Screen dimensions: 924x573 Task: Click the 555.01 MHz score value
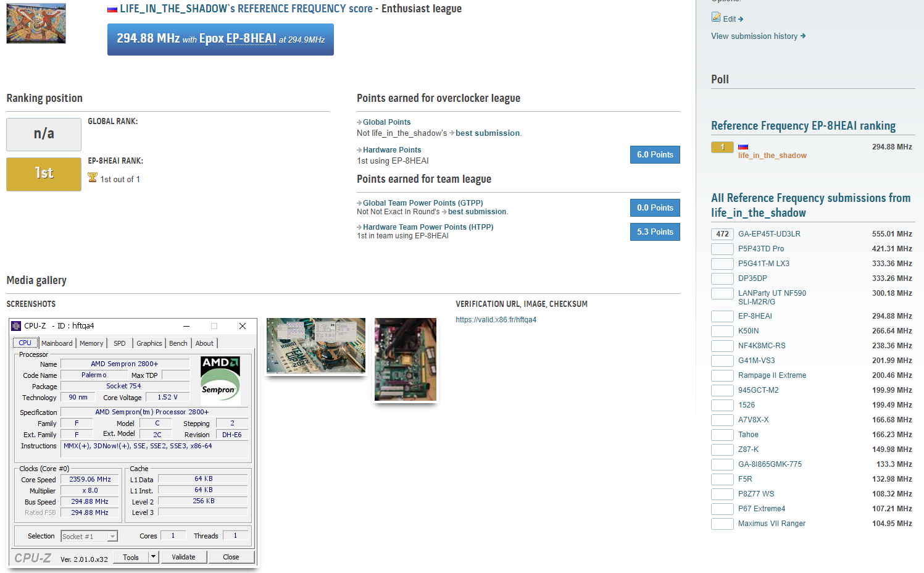click(x=892, y=234)
